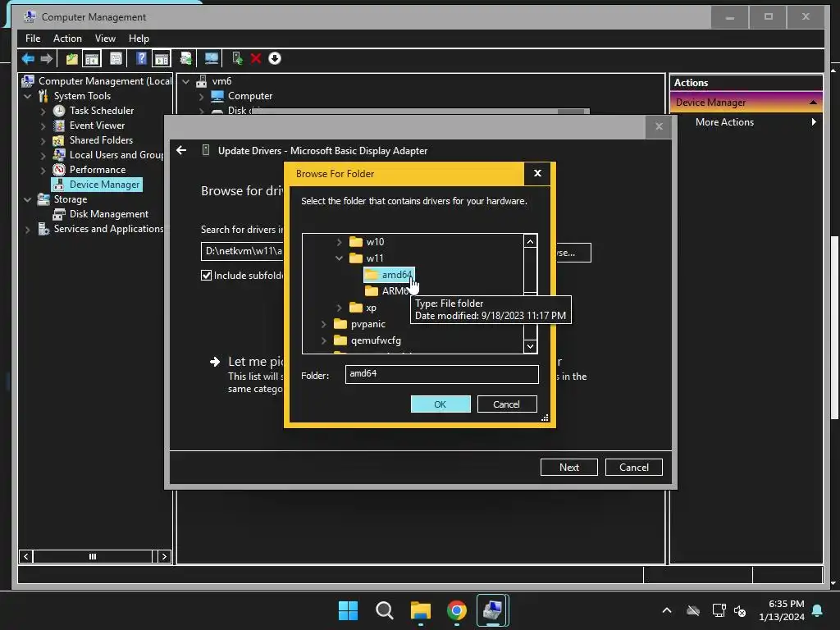Viewport: 840px width, 630px height.
Task: Toggle Show/Hide Action Pane icon
Action: coord(162,58)
